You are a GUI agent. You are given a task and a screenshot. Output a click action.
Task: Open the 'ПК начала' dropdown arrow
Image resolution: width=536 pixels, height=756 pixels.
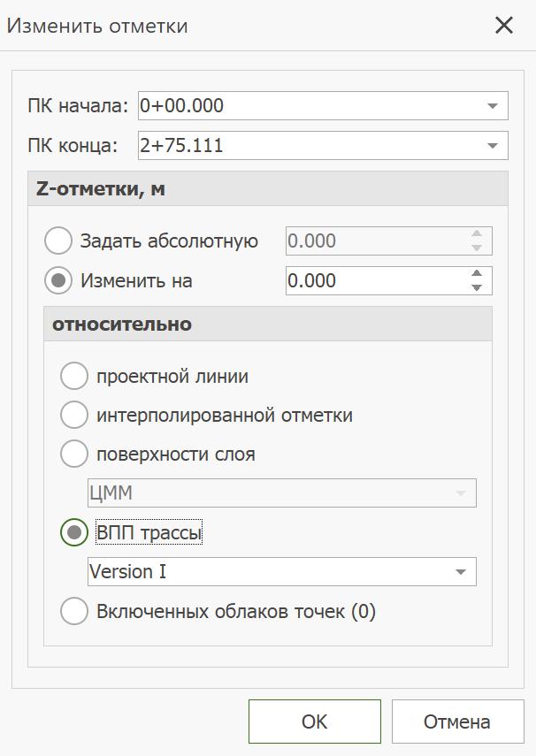[x=493, y=106]
